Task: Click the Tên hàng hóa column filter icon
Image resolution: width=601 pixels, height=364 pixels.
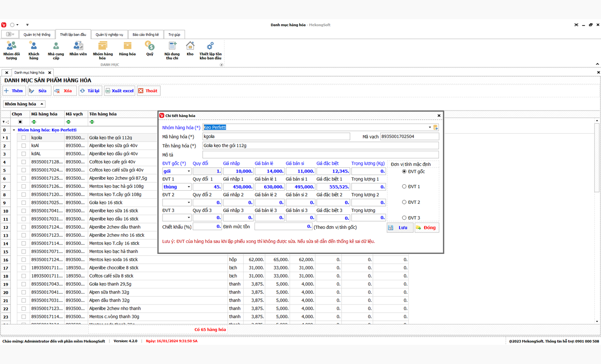Action: coord(92,122)
